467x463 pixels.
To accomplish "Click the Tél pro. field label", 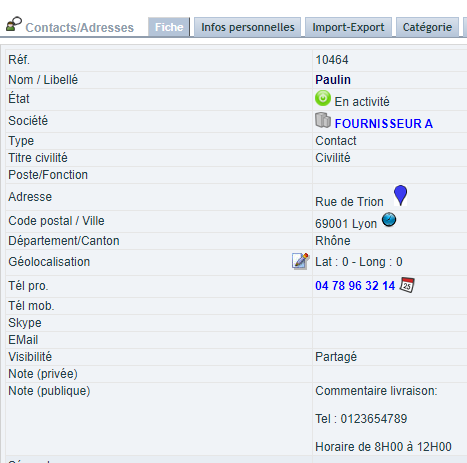I will click(28, 286).
